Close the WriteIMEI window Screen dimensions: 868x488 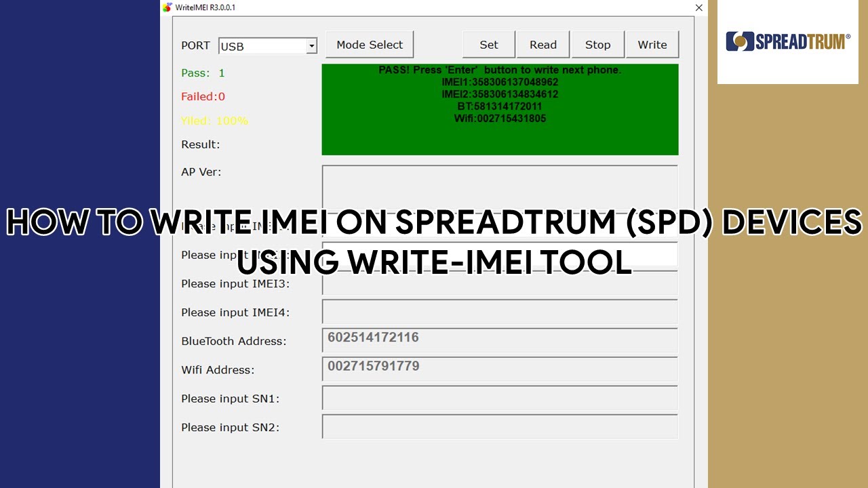coord(698,7)
